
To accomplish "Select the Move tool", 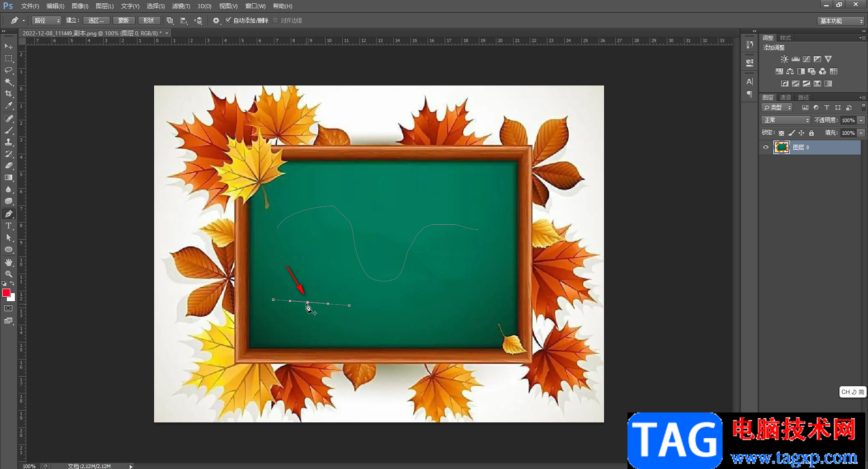I will [x=9, y=46].
